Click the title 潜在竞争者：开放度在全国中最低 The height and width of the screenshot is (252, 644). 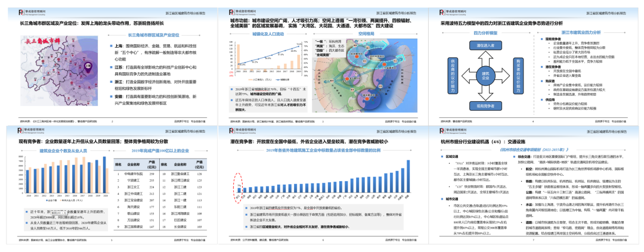click(309, 142)
